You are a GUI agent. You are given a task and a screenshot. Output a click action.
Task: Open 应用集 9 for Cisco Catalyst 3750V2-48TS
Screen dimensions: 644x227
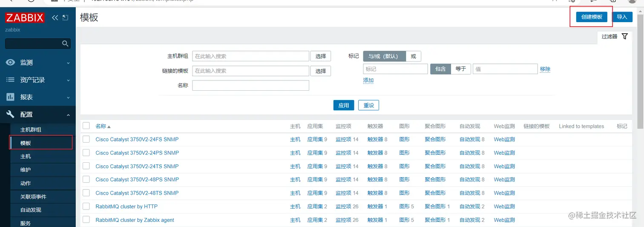[315, 193]
